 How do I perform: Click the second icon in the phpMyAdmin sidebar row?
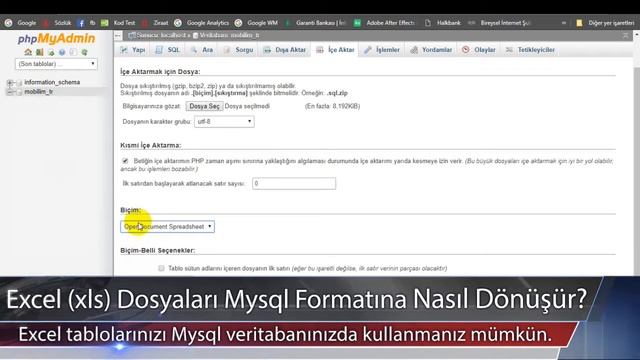click(40, 52)
